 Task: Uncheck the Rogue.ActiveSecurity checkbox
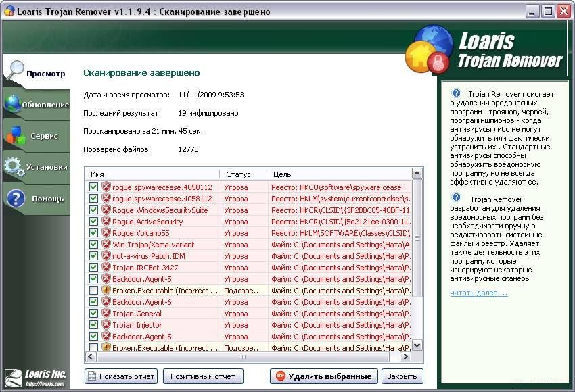tap(93, 221)
